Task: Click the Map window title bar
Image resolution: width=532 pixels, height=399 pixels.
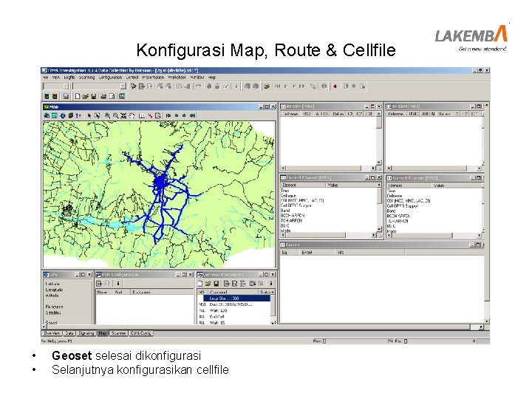Action: [x=148, y=106]
